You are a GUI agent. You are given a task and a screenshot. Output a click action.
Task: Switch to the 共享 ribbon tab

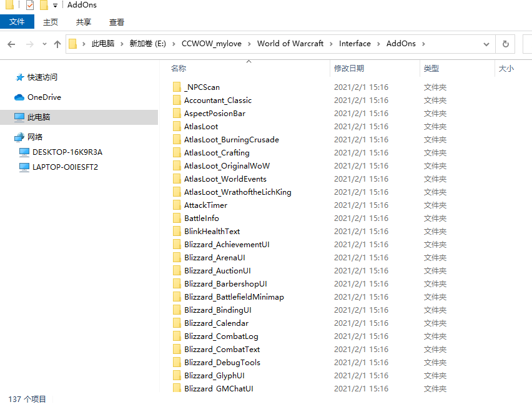tap(84, 22)
